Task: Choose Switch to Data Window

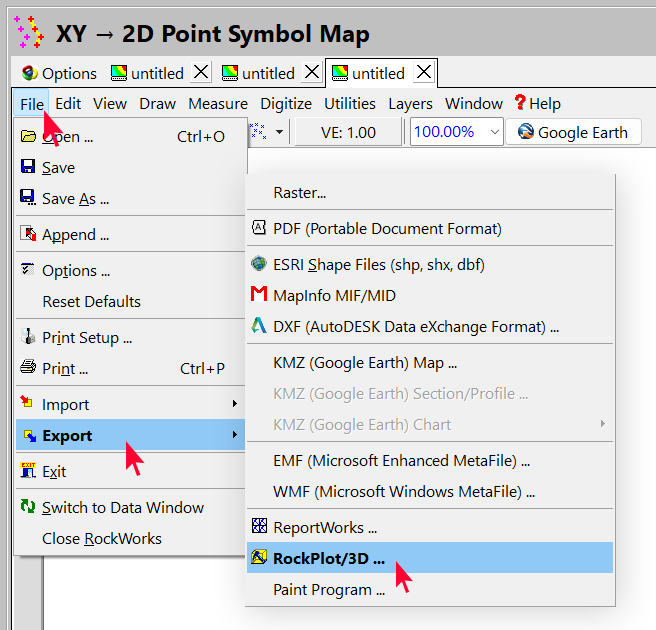Action: click(122, 507)
